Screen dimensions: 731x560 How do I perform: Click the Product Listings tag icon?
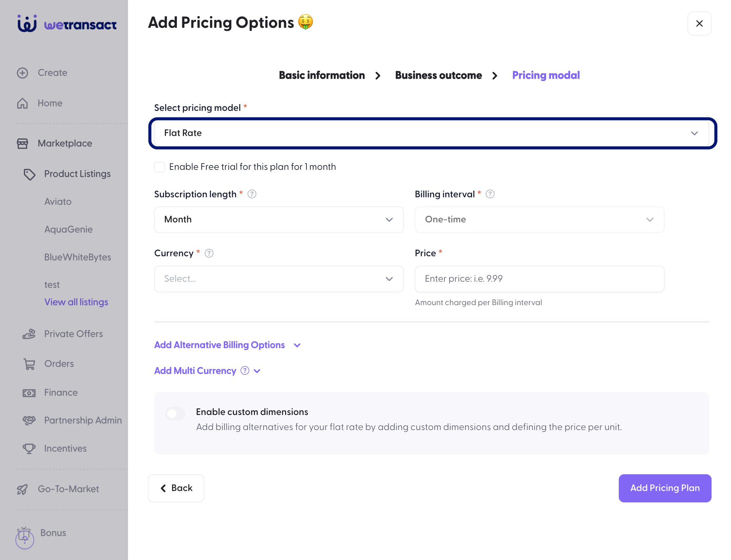click(x=29, y=174)
